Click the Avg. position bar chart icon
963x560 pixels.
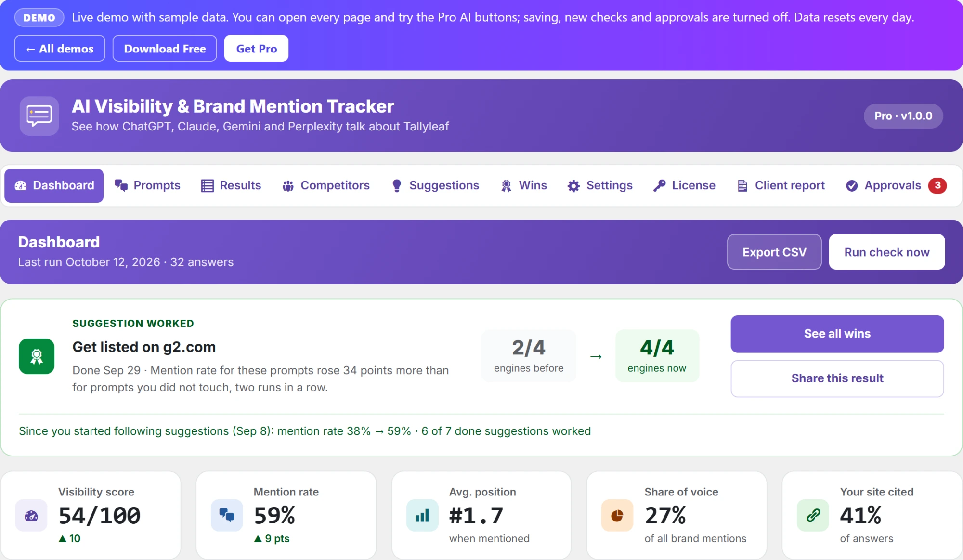tap(422, 516)
